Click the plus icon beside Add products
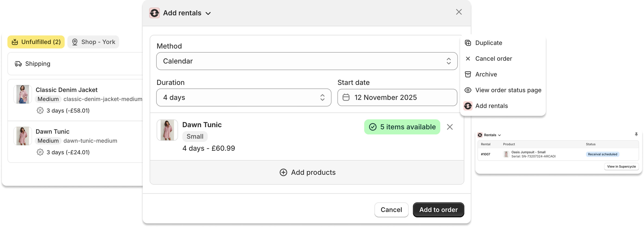This screenshot has height=227, width=644. (x=283, y=172)
